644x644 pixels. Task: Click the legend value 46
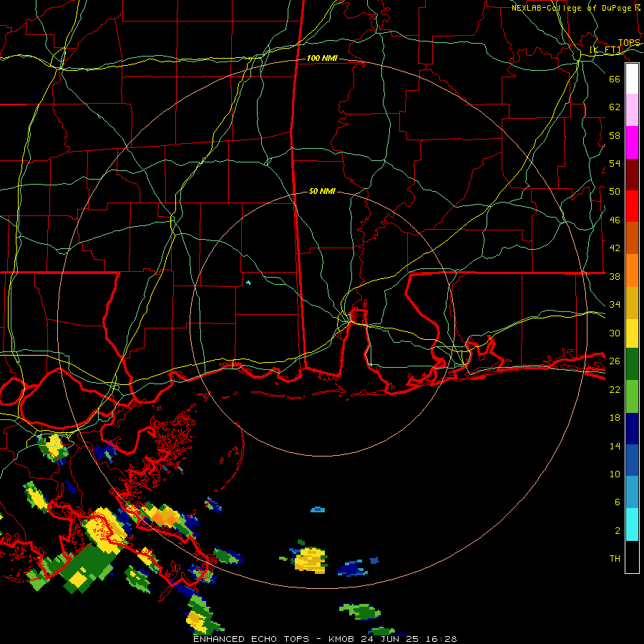pyautogui.click(x=615, y=220)
